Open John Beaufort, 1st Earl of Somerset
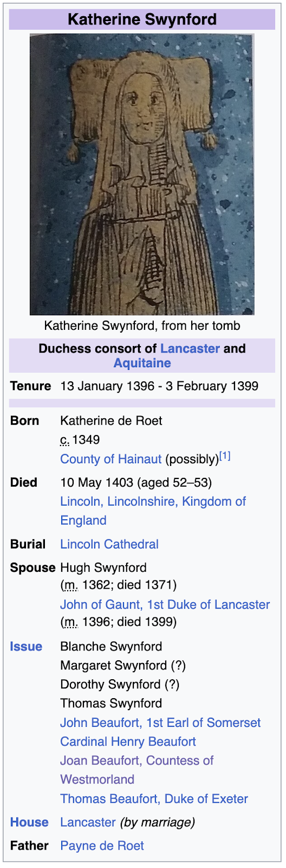The height and width of the screenshot is (868, 286). pyautogui.click(x=160, y=723)
